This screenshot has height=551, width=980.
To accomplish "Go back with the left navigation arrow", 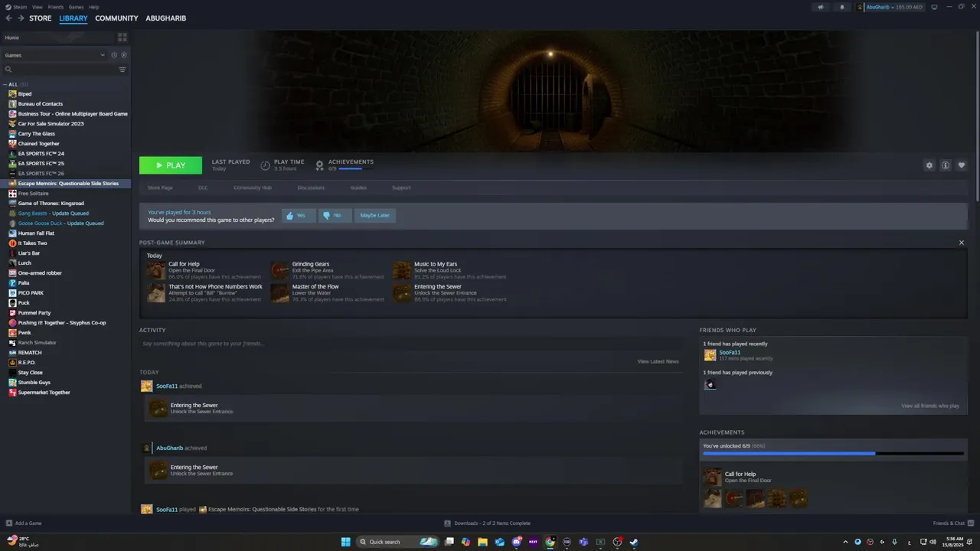I will tap(9, 18).
